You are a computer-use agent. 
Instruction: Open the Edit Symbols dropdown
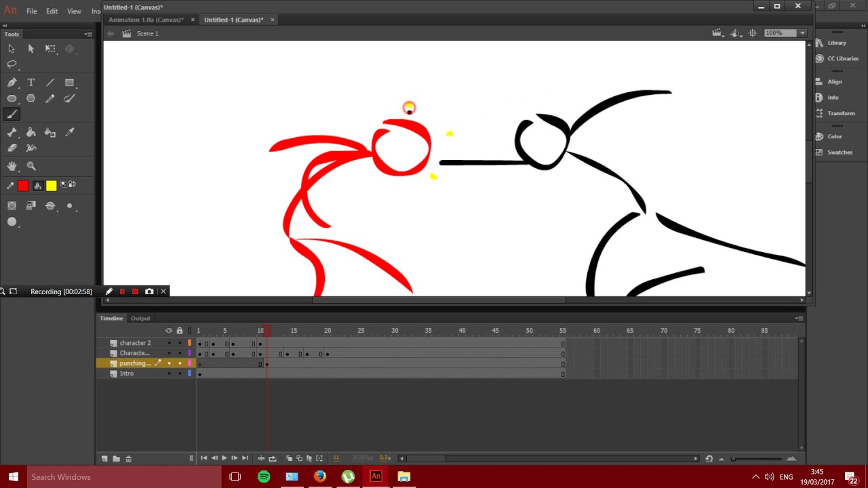tap(736, 33)
